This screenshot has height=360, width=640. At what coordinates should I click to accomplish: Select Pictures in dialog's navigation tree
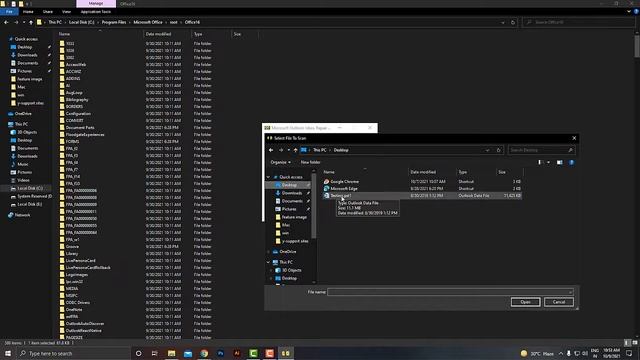[289, 209]
